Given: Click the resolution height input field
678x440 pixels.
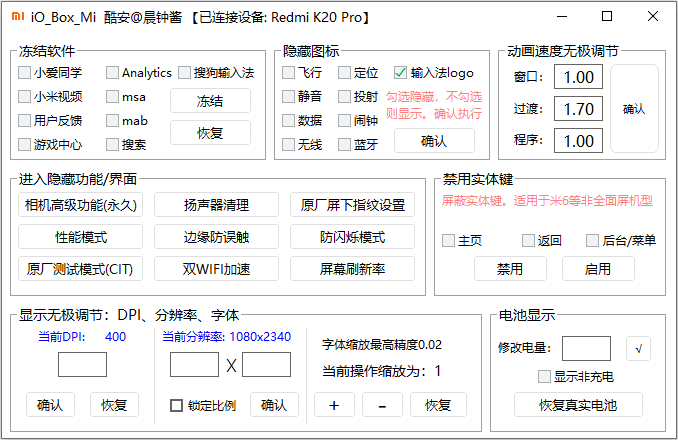Looking at the screenshot, I should [x=266, y=365].
